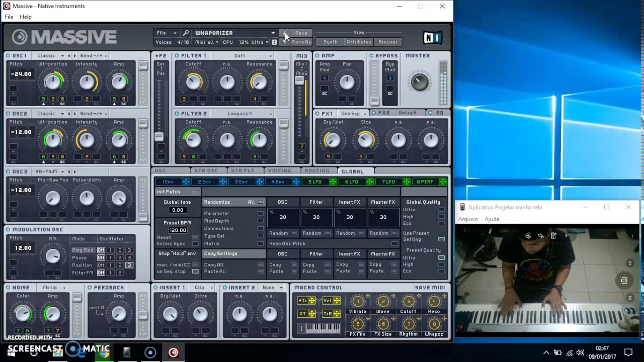Image resolution: width=644 pixels, height=362 pixels.
Task: Toggle the Randomize Parameter checkbox
Action: [x=260, y=214]
